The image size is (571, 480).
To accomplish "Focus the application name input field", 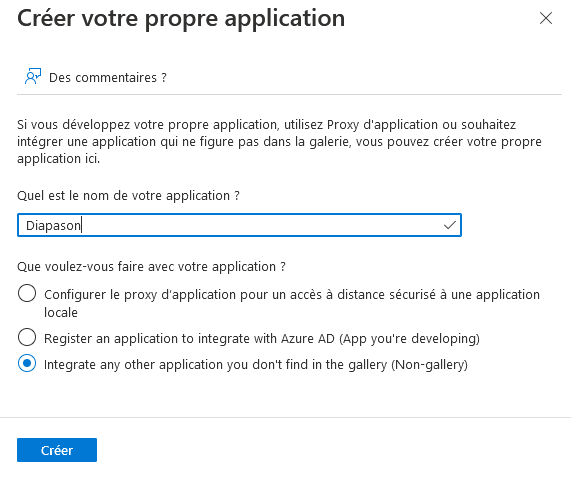I will point(239,225).
